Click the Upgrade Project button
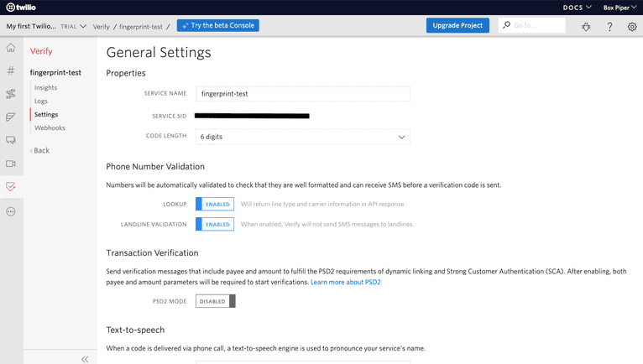This screenshot has width=643, height=364. click(457, 25)
